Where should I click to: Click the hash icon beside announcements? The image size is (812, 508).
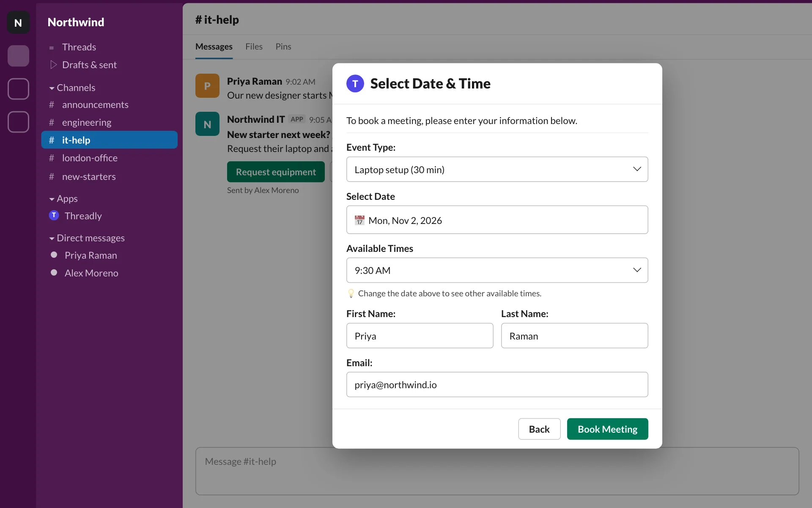(x=52, y=105)
